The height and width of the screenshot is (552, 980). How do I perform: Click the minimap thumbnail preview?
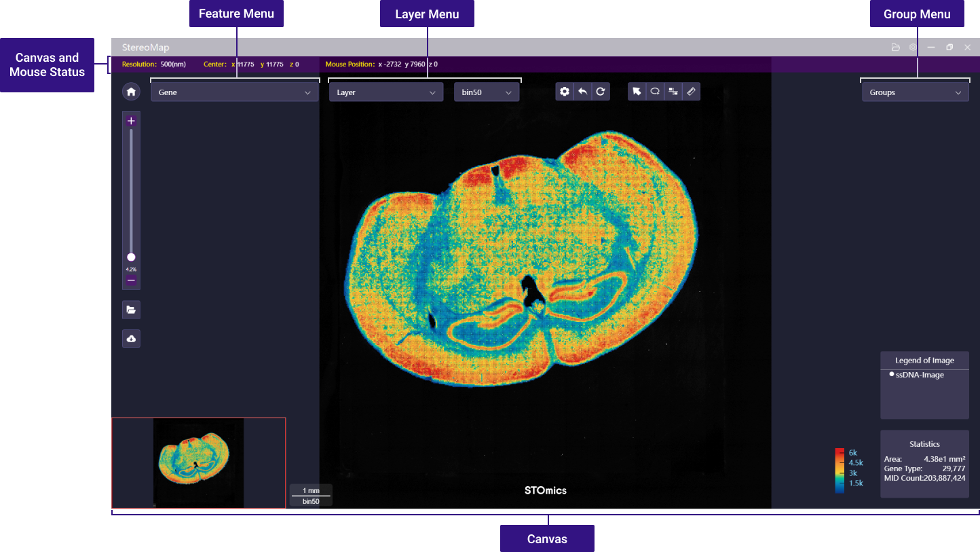198,463
